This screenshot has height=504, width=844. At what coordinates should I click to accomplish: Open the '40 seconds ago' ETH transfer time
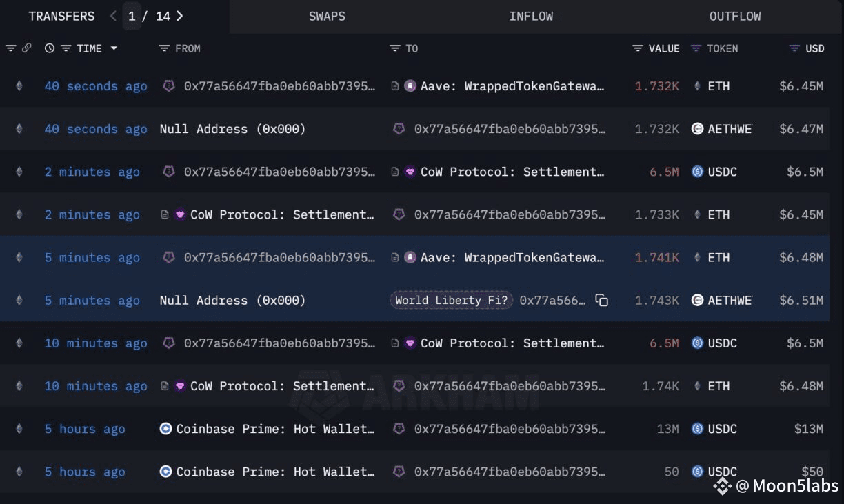click(96, 86)
